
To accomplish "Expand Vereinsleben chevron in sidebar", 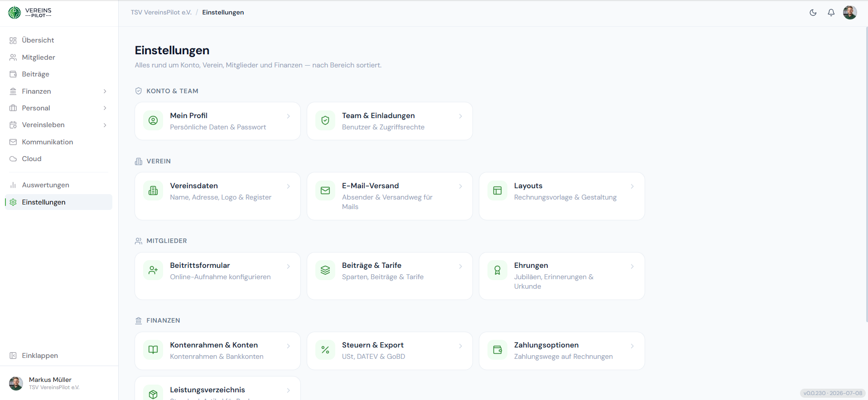I will [105, 125].
